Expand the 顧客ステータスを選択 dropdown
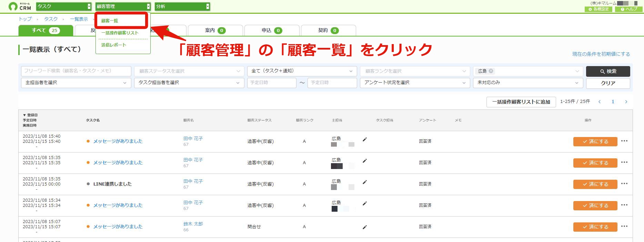The height and width of the screenshot is (242, 644). tap(189, 71)
